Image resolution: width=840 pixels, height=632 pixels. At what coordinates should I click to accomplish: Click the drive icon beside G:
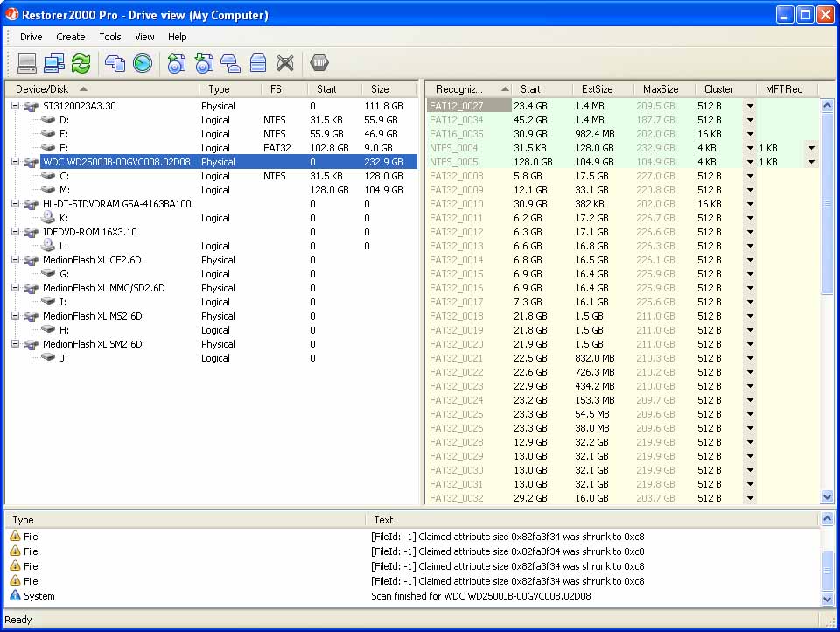pyautogui.click(x=48, y=273)
